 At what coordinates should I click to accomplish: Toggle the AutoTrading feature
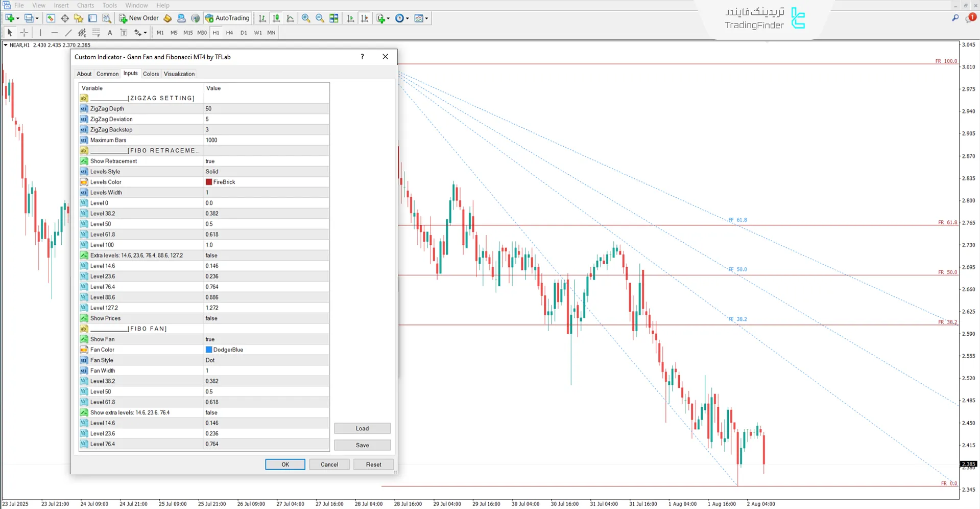pos(227,18)
